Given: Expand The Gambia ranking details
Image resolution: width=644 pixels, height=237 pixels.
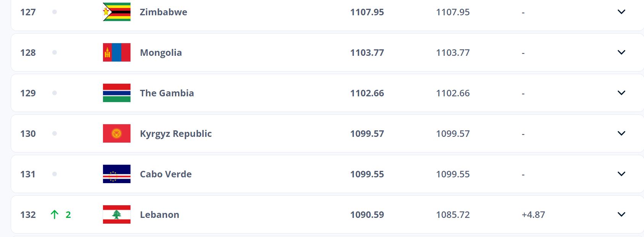Looking at the screenshot, I should pyautogui.click(x=621, y=93).
